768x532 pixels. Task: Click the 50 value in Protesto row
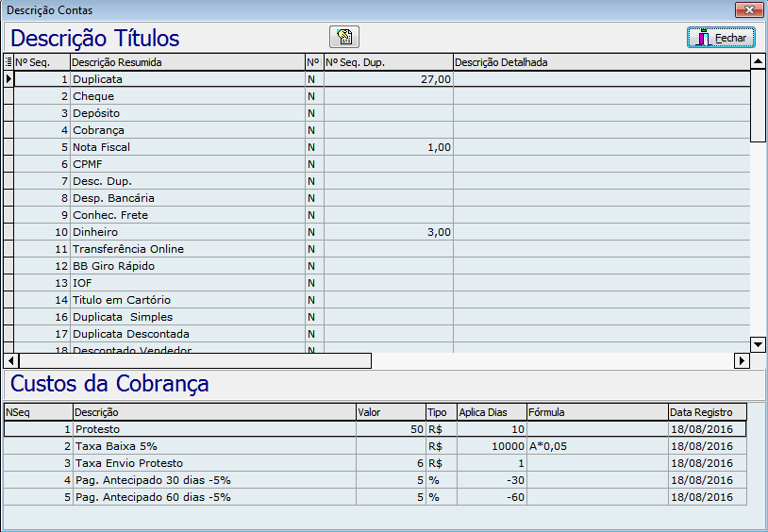tap(391, 429)
